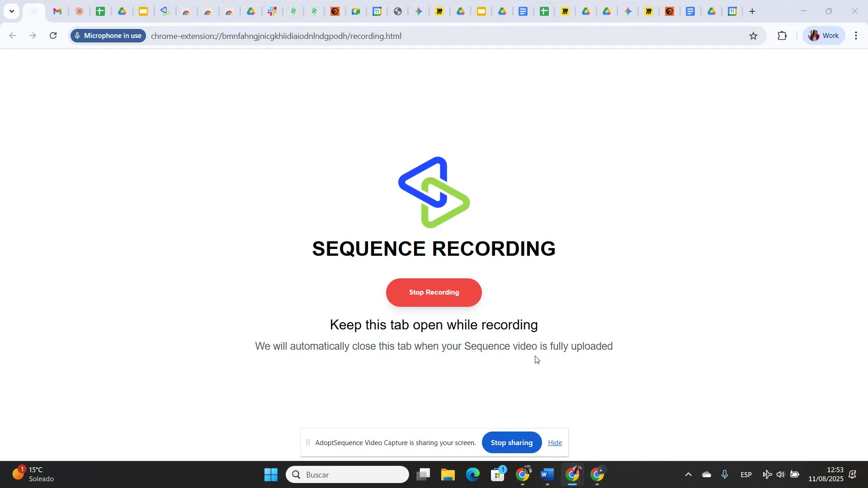Screen dimensions: 868x488
Task: Open a new browser tab
Action: point(752,11)
